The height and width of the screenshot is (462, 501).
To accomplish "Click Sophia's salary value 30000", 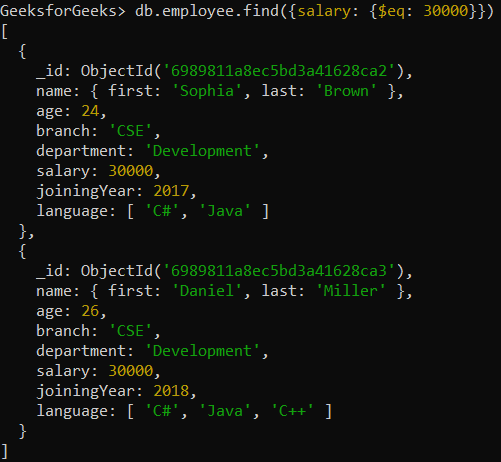I will (131, 171).
